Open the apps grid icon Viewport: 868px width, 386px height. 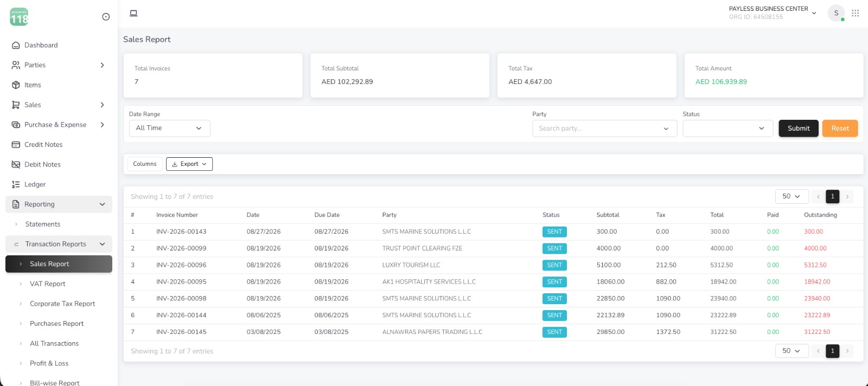coord(855,13)
